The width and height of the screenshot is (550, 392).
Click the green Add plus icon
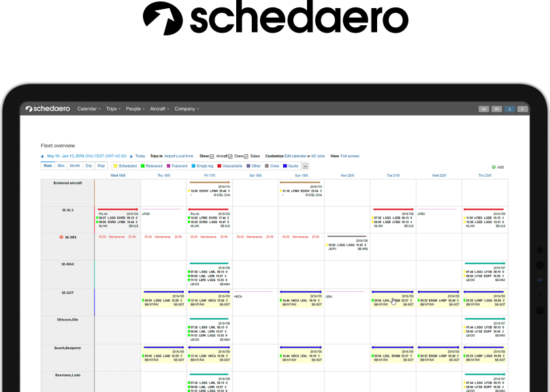pos(494,167)
